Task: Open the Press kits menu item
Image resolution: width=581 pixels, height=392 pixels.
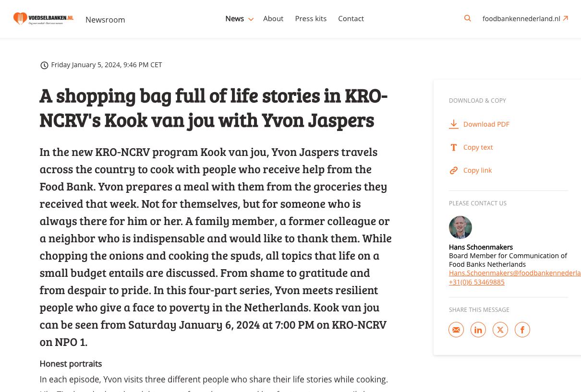Action: pos(311,19)
